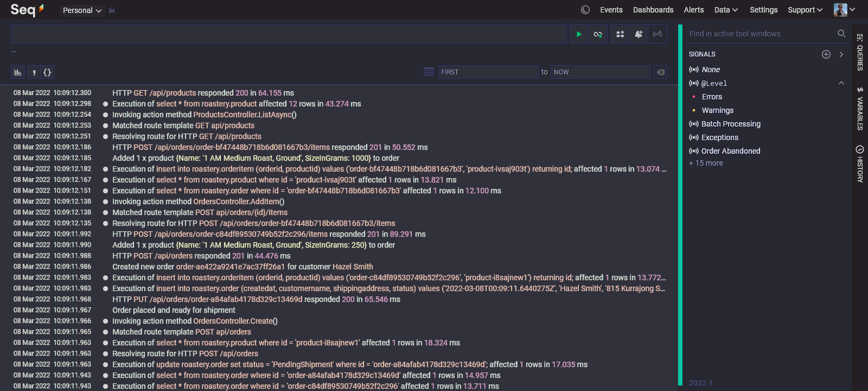Click the user avatar in the header

coord(840,10)
